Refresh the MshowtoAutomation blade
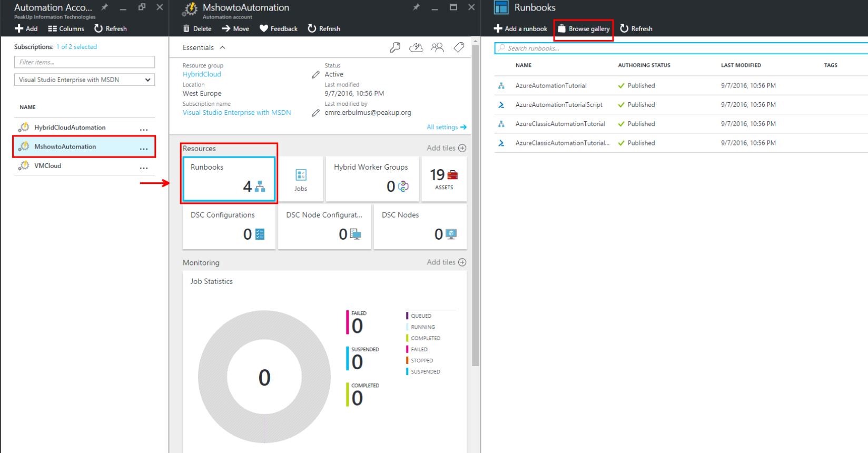The width and height of the screenshot is (868, 453). point(324,28)
